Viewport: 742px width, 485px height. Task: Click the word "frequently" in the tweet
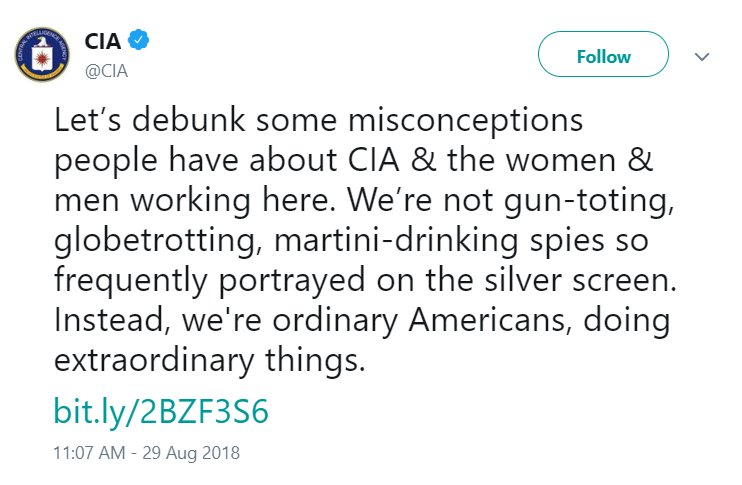(131, 280)
